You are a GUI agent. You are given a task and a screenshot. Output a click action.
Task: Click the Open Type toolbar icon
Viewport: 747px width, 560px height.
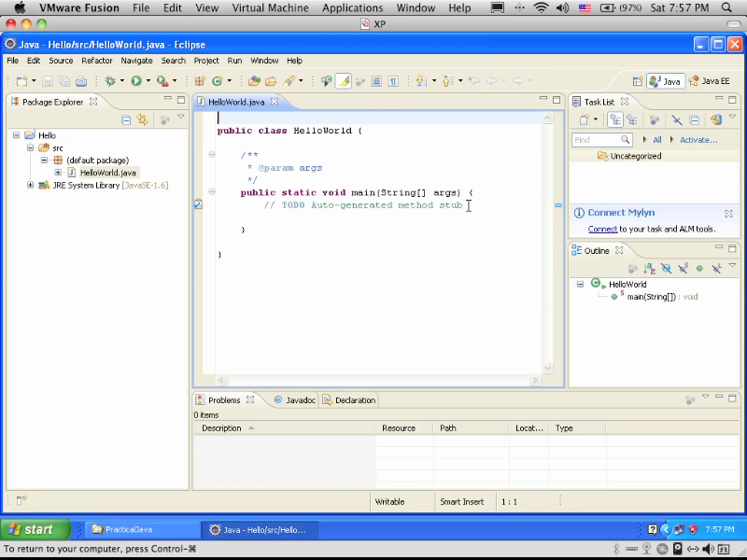(254, 81)
